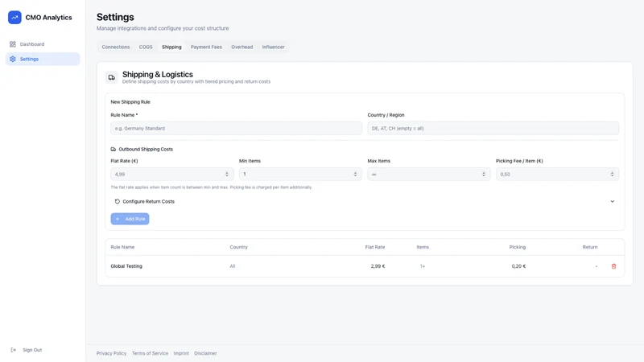The width and height of the screenshot is (644, 362).
Task: Select Settings in the sidebar
Action: coord(43,59)
